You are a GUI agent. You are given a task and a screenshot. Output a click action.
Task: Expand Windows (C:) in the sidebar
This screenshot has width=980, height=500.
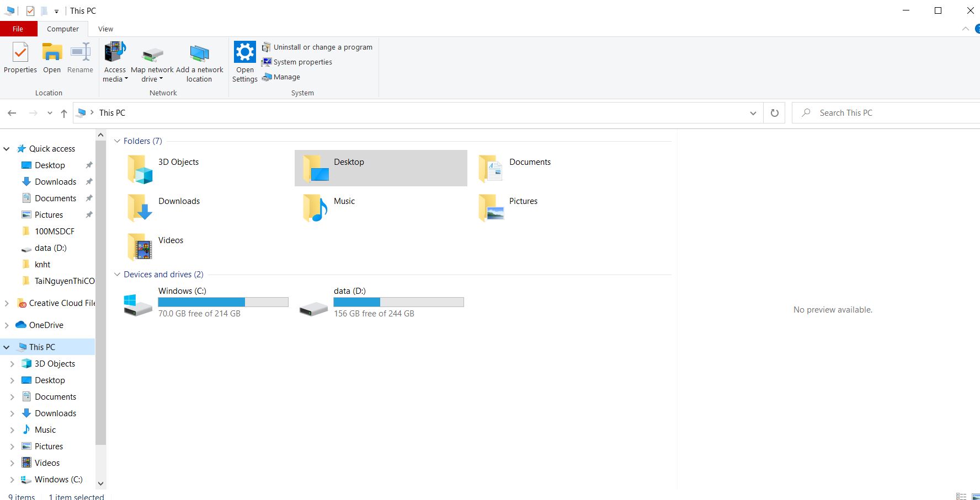12,480
